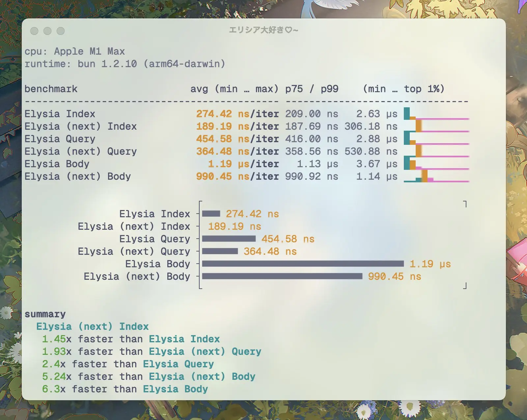527x420 pixels.
Task: Click the histogram sparkline for Elysia Body
Action: [435, 164]
